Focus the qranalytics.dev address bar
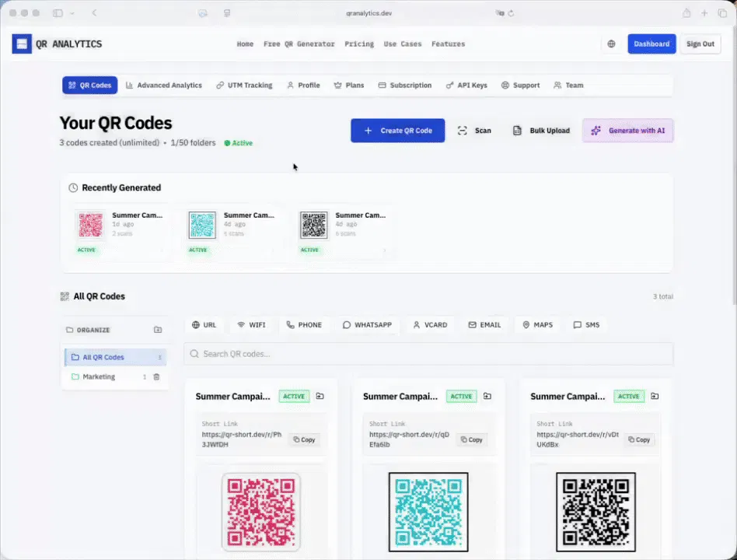The height and width of the screenshot is (560, 737). pos(369,13)
